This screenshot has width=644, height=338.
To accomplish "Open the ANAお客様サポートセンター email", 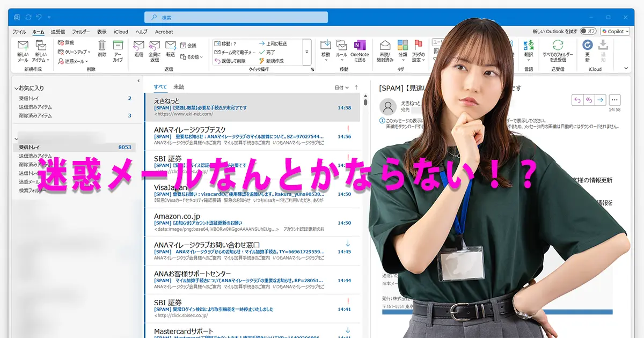I will click(252, 280).
